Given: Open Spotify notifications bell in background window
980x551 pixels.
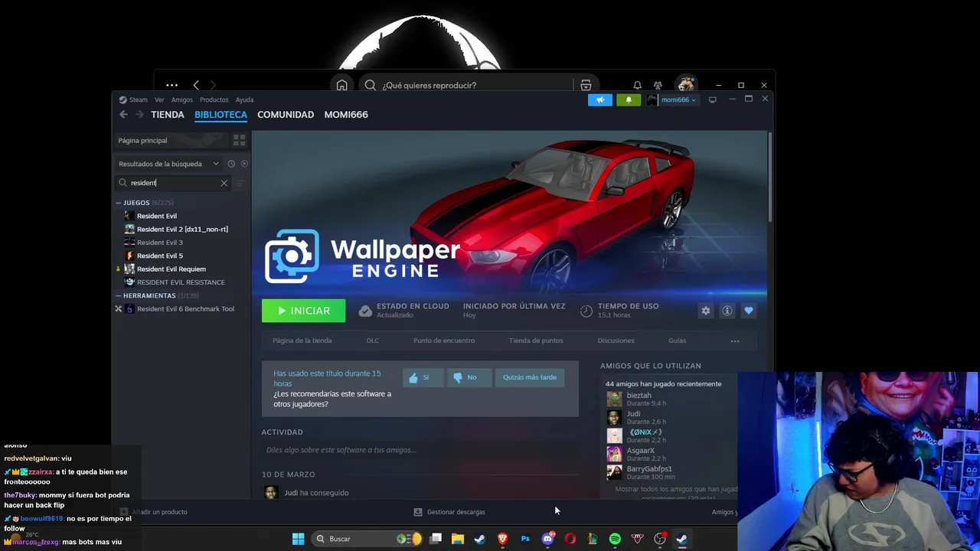Looking at the screenshot, I should tap(637, 85).
